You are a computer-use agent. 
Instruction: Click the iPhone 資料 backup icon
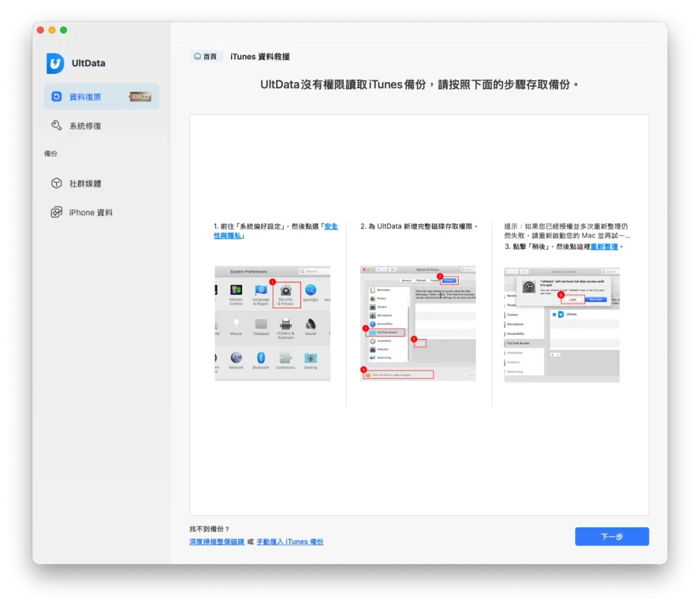coord(56,213)
